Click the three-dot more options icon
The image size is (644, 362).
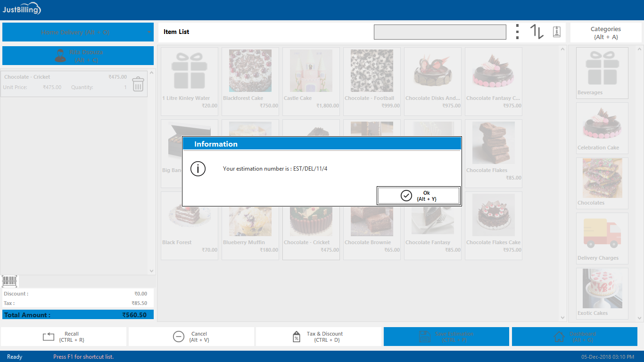(x=517, y=32)
